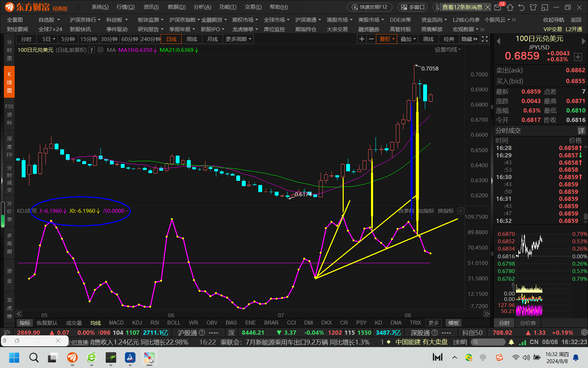
Task: Open the 360 browser on the taskbar
Action: click(92, 357)
